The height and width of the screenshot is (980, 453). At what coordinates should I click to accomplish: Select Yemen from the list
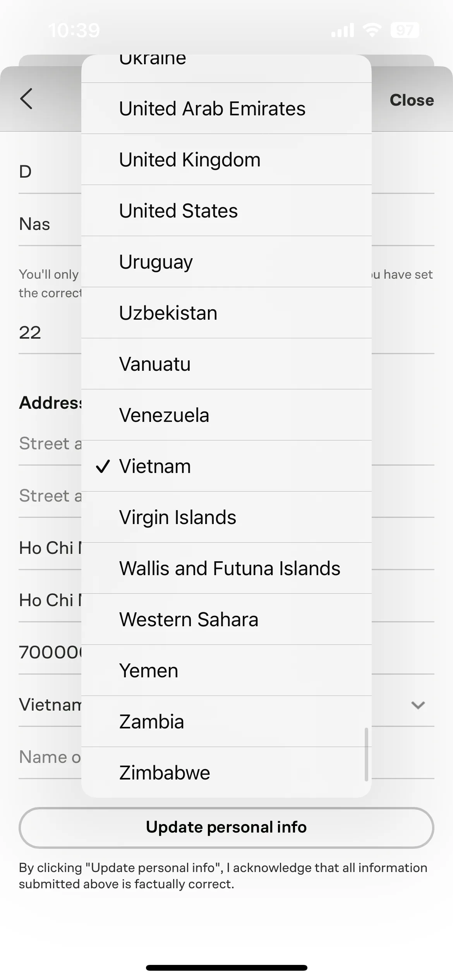pos(226,670)
